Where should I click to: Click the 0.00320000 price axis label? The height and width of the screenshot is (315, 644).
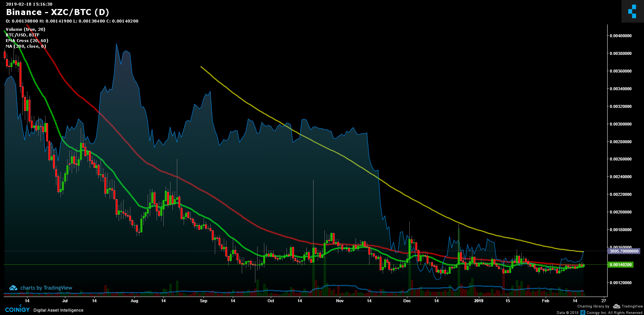pos(620,106)
